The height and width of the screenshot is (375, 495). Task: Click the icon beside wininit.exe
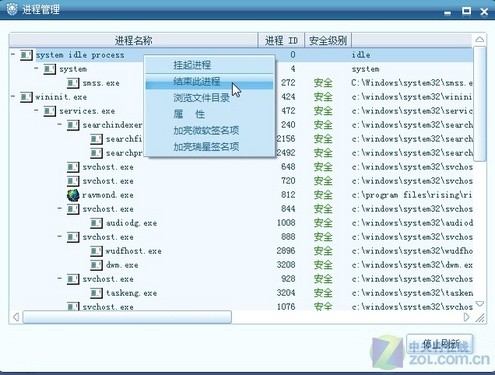coord(26,97)
